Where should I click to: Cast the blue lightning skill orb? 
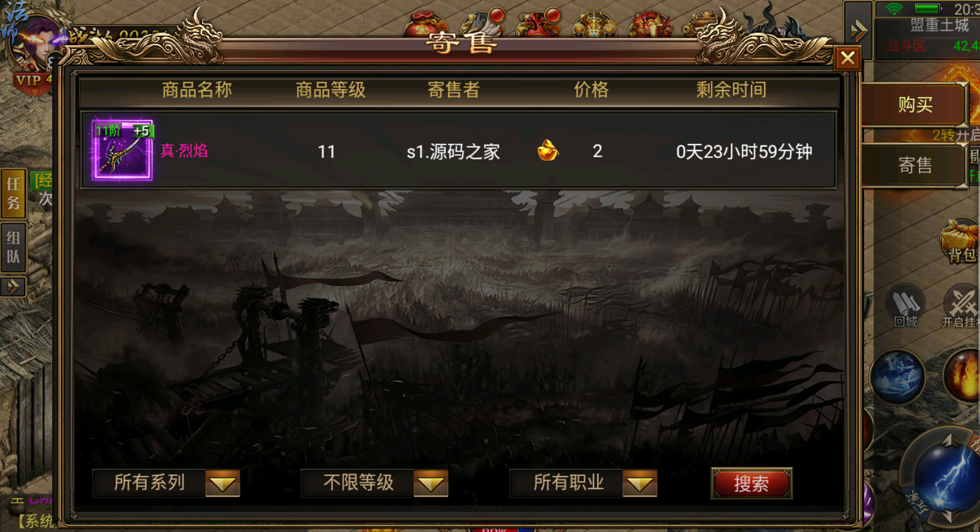945,477
